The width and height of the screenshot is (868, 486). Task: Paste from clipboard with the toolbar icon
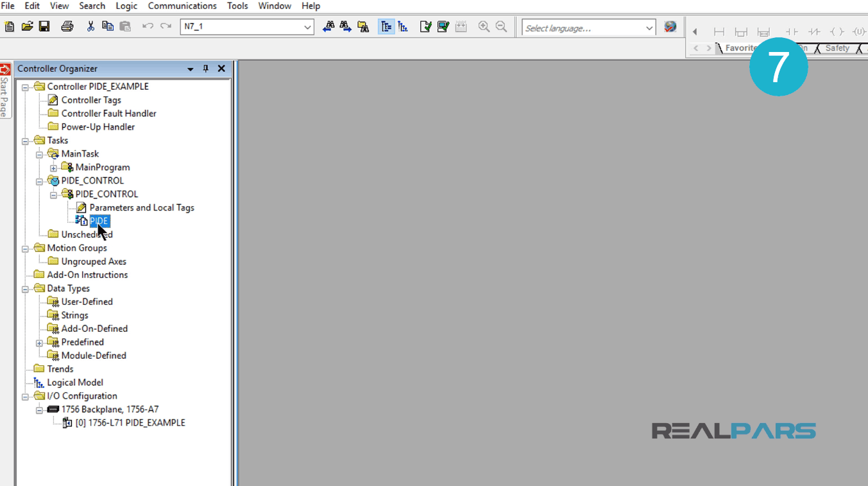(x=125, y=27)
